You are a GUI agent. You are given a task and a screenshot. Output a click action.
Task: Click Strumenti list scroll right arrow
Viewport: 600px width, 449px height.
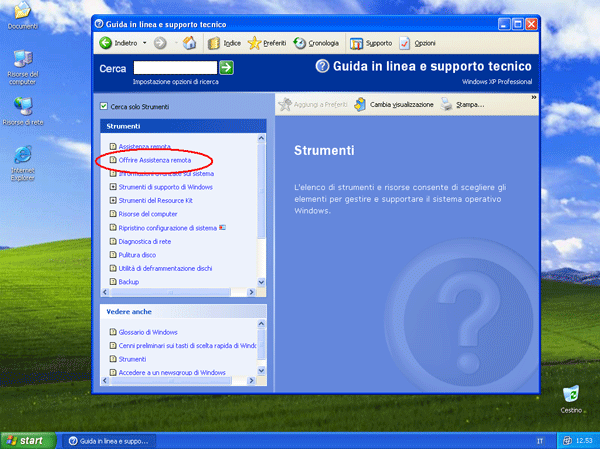[251, 292]
